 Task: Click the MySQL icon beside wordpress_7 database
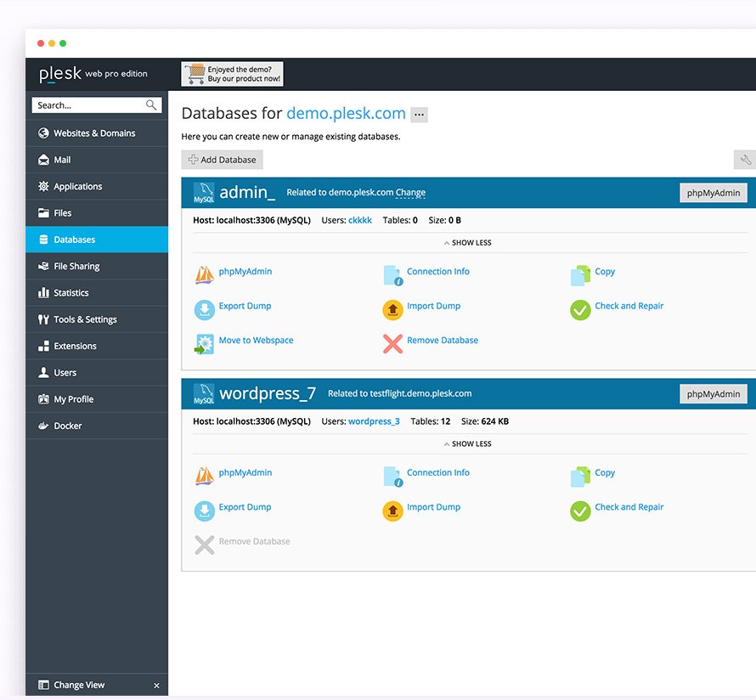pyautogui.click(x=204, y=394)
